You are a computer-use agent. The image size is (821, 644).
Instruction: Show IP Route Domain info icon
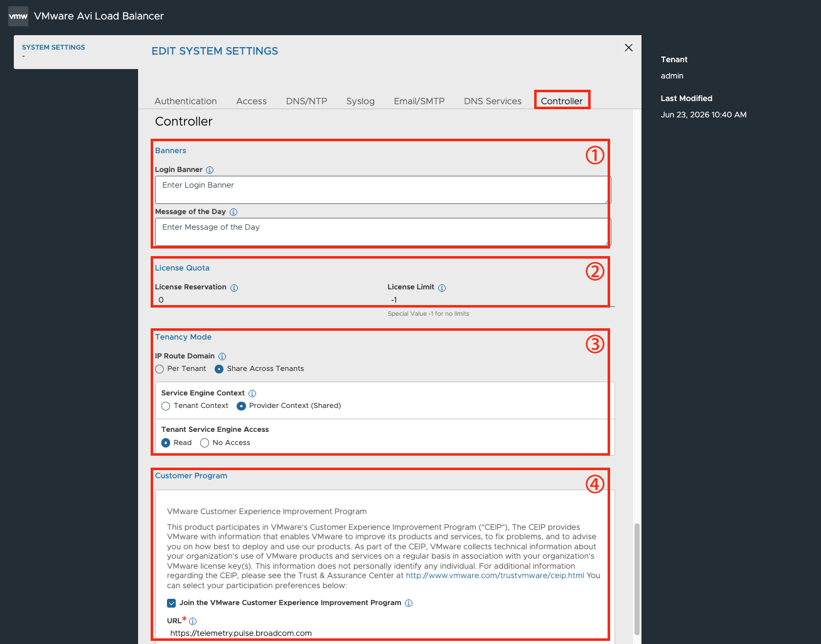coord(222,357)
